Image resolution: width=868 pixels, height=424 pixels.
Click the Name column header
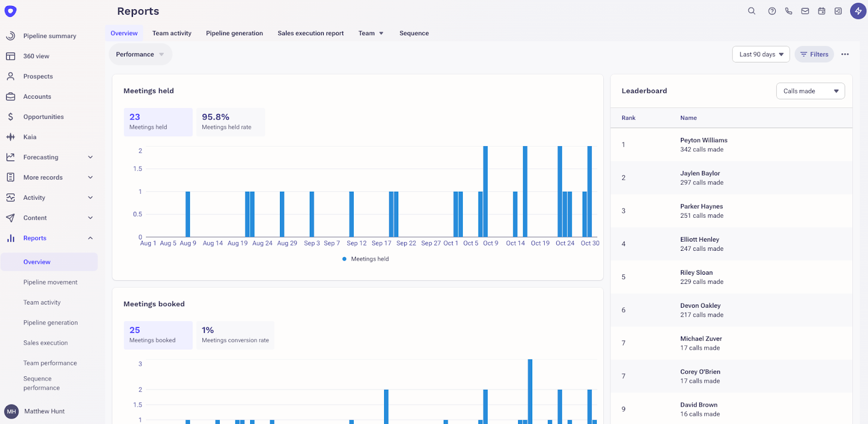(688, 118)
